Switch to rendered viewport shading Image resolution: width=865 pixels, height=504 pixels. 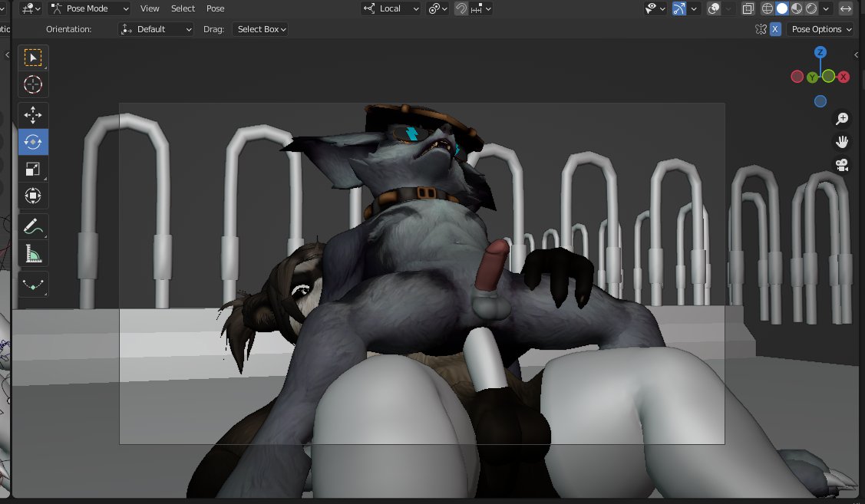pos(811,8)
